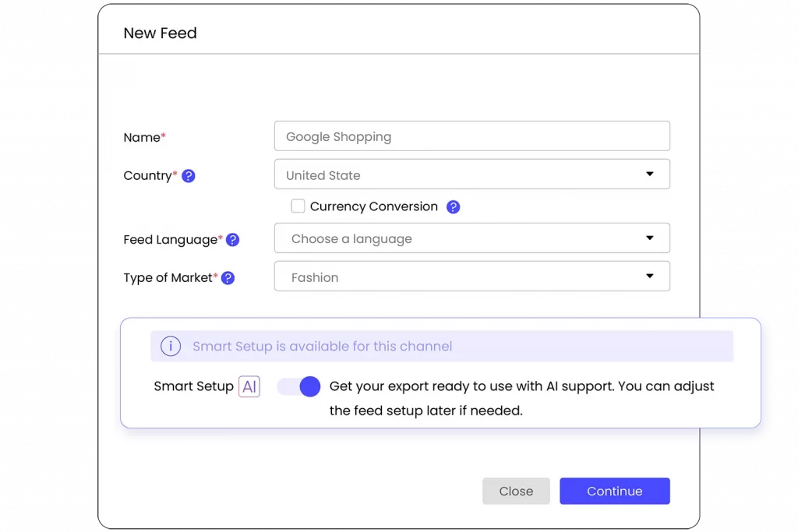Select the AI badge next to Smart Setup
The image size is (798, 532).
click(249, 386)
